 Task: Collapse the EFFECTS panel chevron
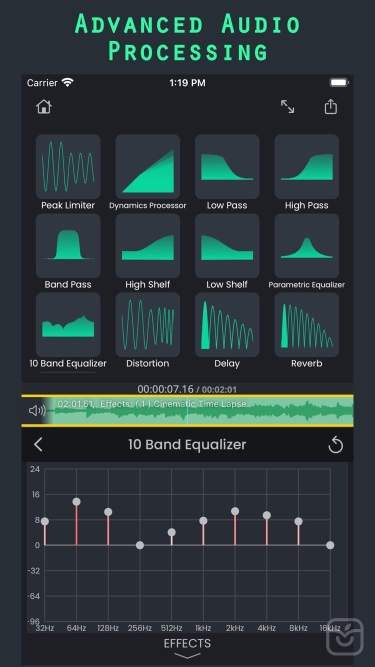pos(187,656)
